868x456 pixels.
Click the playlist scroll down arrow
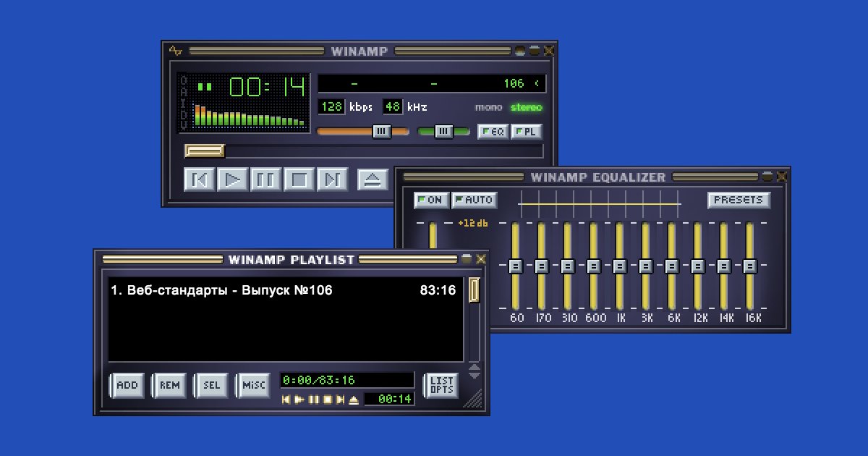pos(475,376)
